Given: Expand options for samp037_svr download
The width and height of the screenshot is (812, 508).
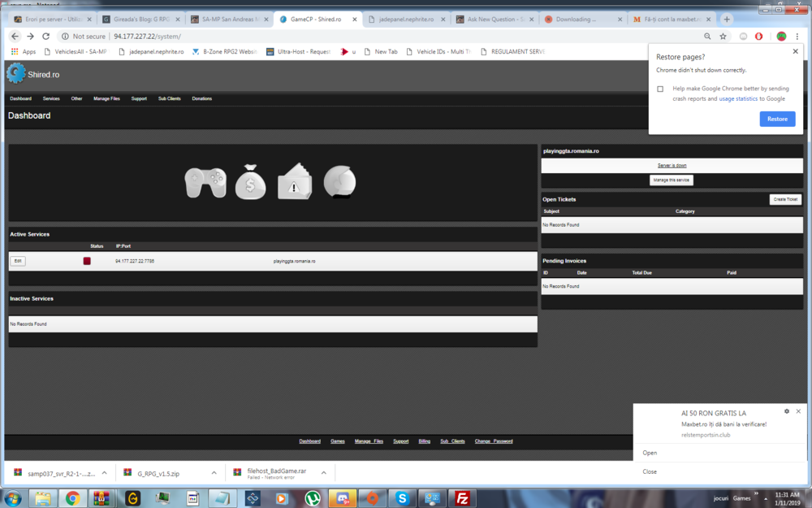Looking at the screenshot, I should 105,473.
